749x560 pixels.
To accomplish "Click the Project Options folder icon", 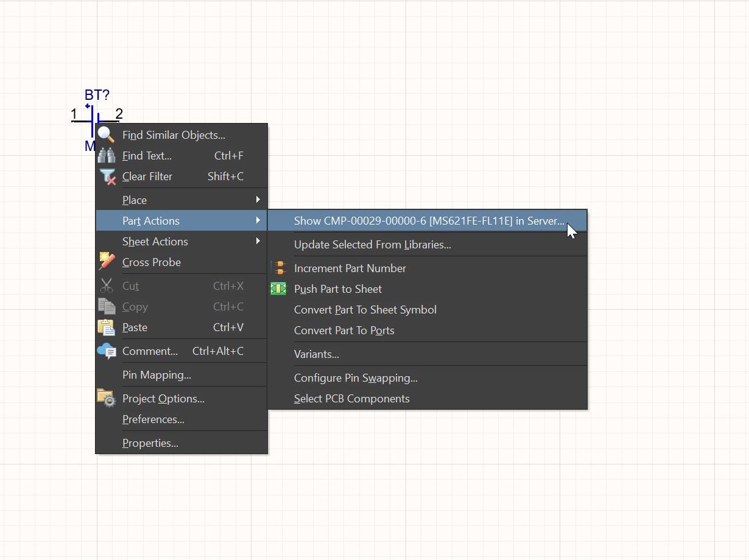I will tap(107, 398).
